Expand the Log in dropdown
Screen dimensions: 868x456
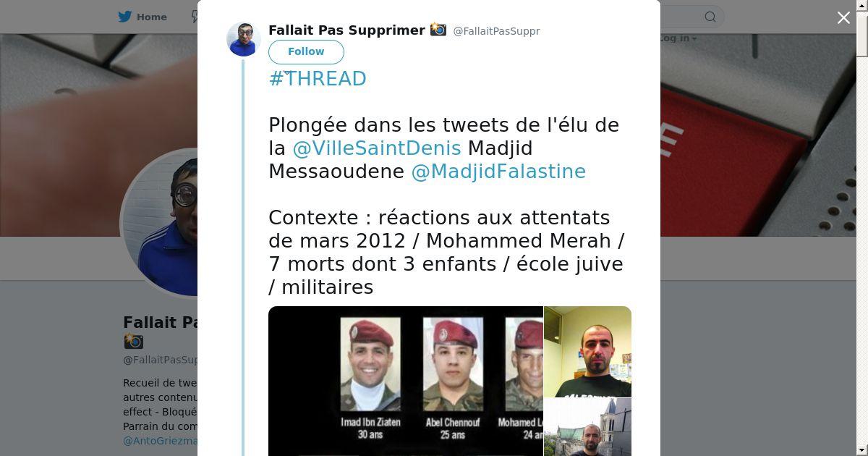(678, 38)
